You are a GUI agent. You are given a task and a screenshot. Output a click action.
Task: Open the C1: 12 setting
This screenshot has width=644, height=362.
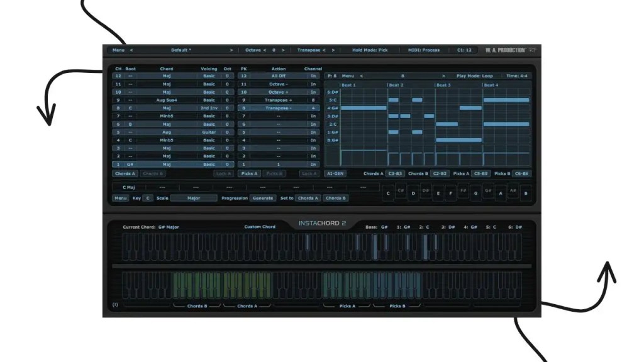(x=464, y=50)
